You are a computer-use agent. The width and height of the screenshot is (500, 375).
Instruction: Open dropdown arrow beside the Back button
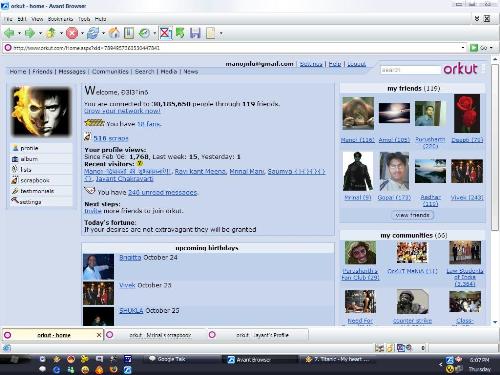click(x=19, y=33)
